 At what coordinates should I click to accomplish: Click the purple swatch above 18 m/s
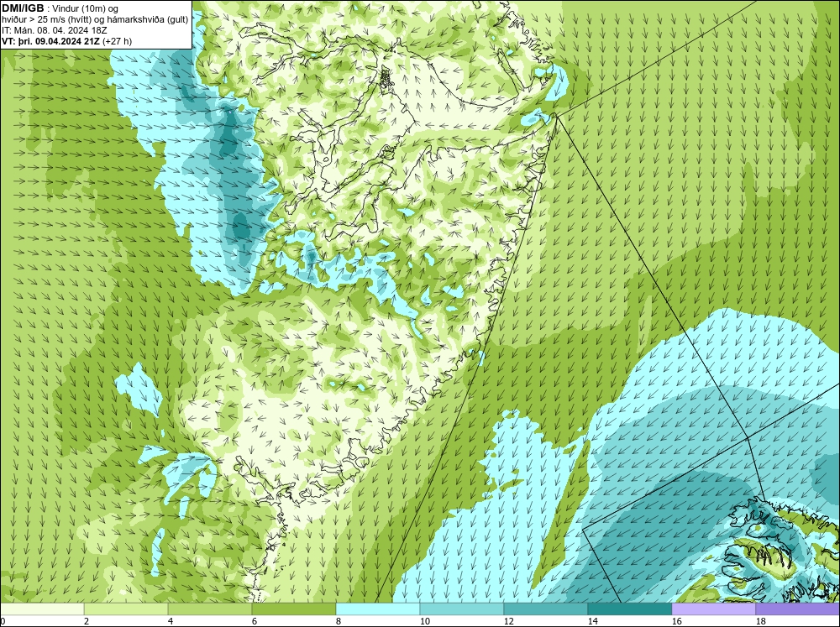798,609
